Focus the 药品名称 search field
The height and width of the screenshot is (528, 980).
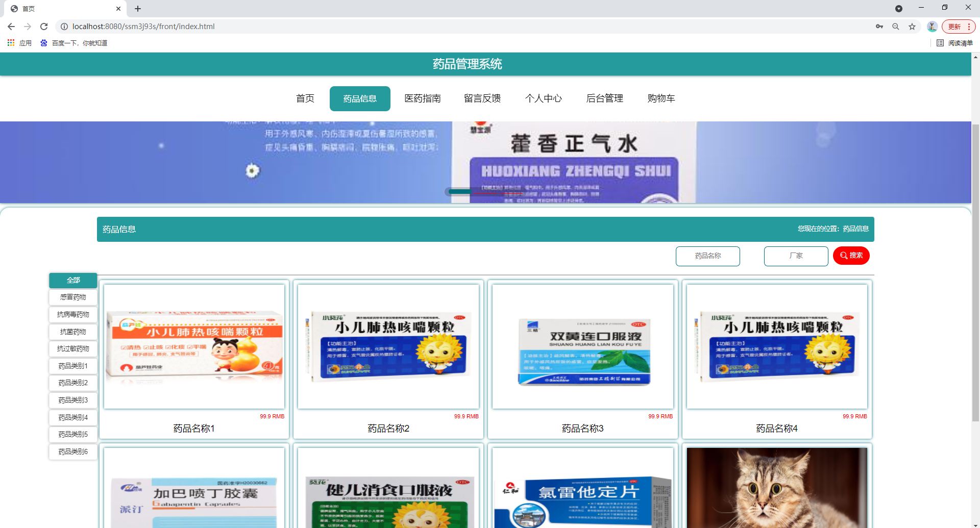[x=708, y=256]
